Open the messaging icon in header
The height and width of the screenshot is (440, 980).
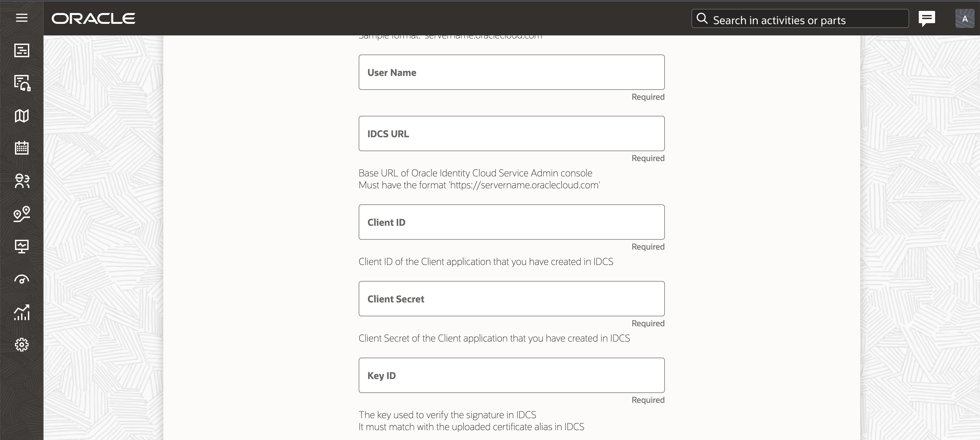coord(927,18)
